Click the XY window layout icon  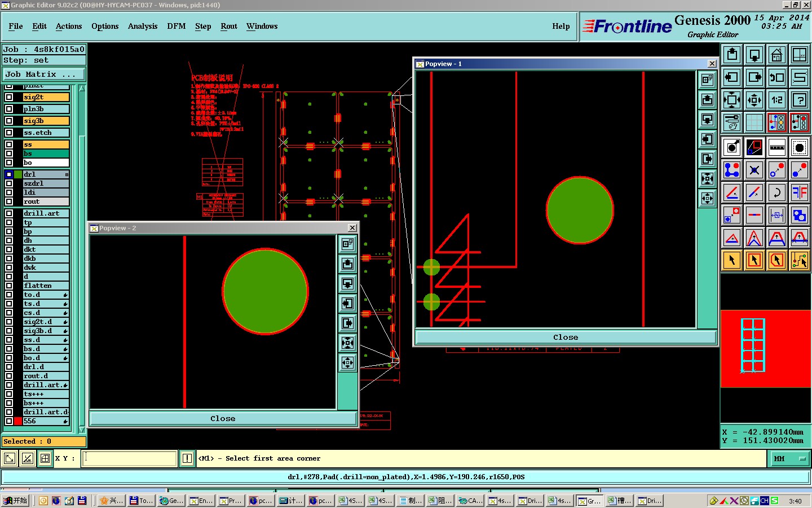800,55
